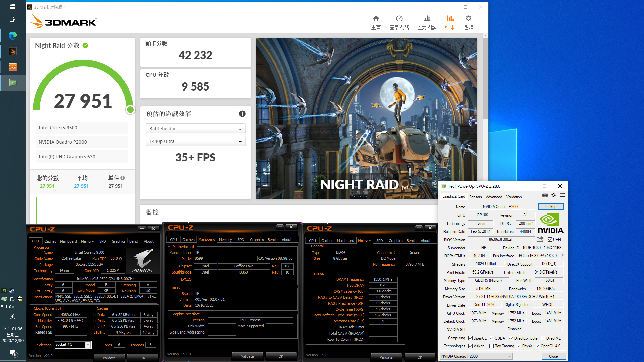Click the 3DMark results vertical scrollbar thumb
Screen dimensions: 644x362
point(485,78)
